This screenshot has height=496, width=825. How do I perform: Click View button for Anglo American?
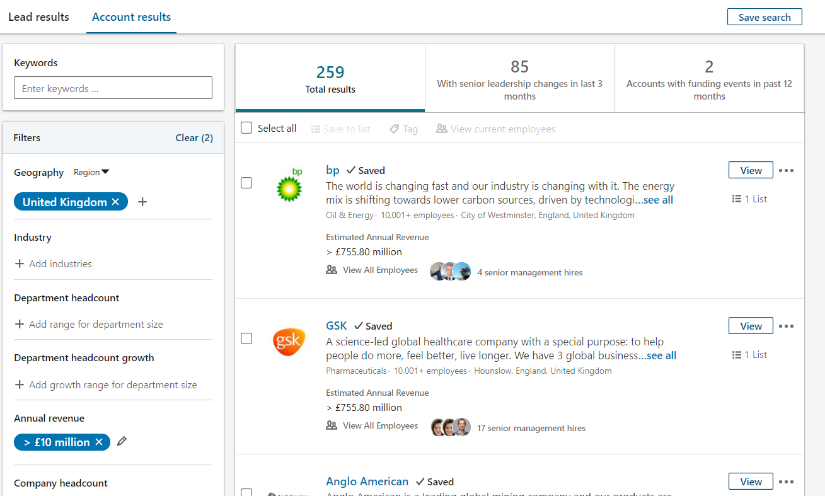[x=751, y=482]
